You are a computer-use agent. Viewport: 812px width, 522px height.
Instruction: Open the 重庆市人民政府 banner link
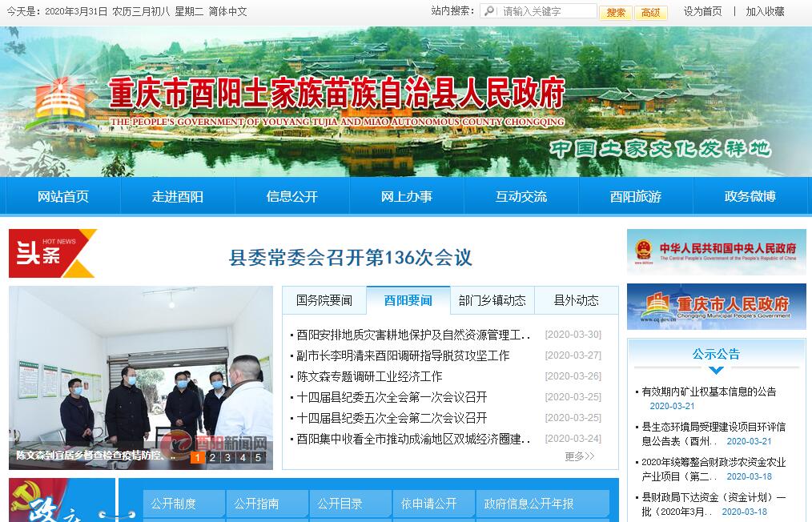point(716,306)
